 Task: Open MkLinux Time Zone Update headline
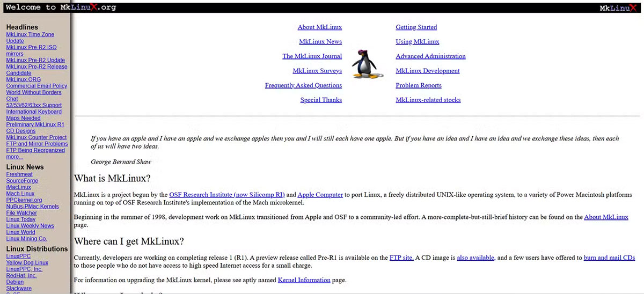[30, 38]
